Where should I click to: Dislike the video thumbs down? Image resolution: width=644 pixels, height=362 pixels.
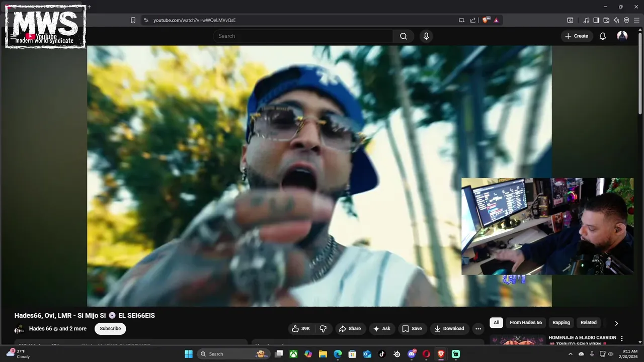[x=323, y=329]
